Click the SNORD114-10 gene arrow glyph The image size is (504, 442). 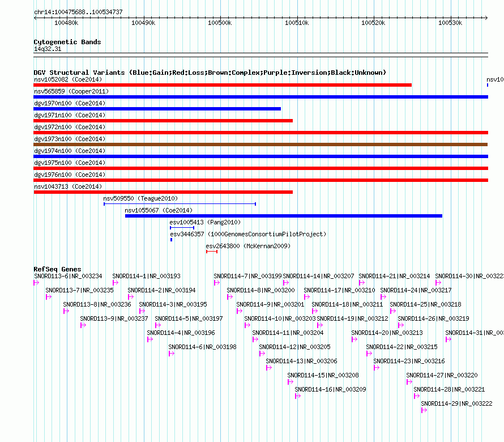coord(247,325)
